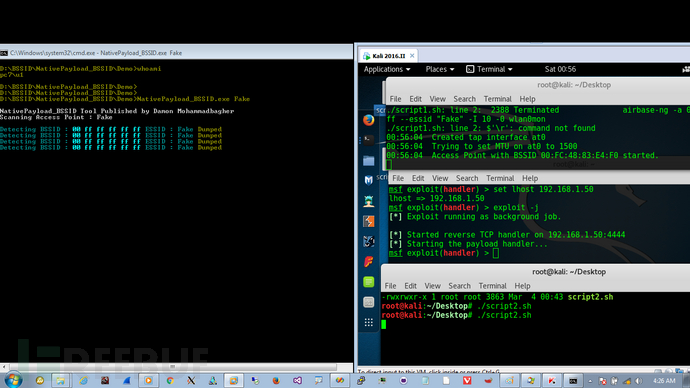Open Terminal menu in msf terminal window
This screenshot has width=690, height=388.
(x=500, y=178)
